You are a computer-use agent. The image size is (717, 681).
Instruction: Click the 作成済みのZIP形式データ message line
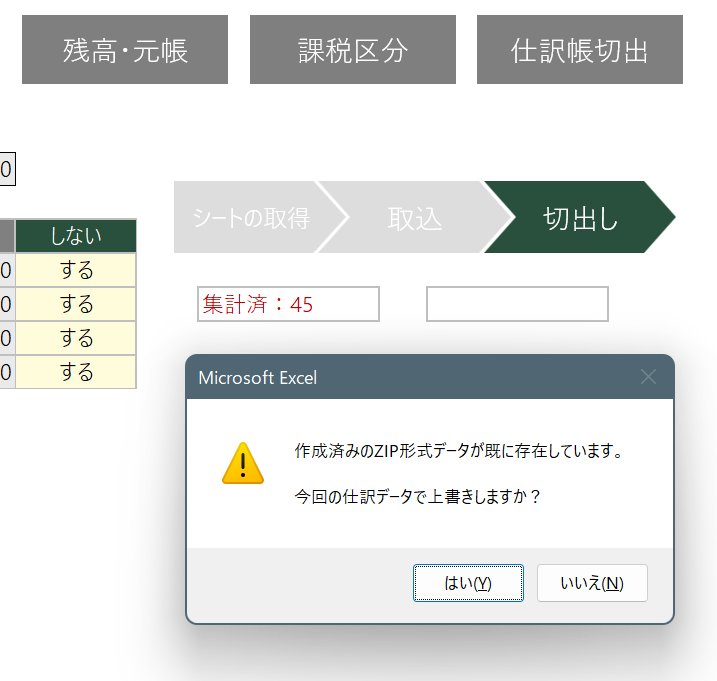pyautogui.click(x=459, y=451)
